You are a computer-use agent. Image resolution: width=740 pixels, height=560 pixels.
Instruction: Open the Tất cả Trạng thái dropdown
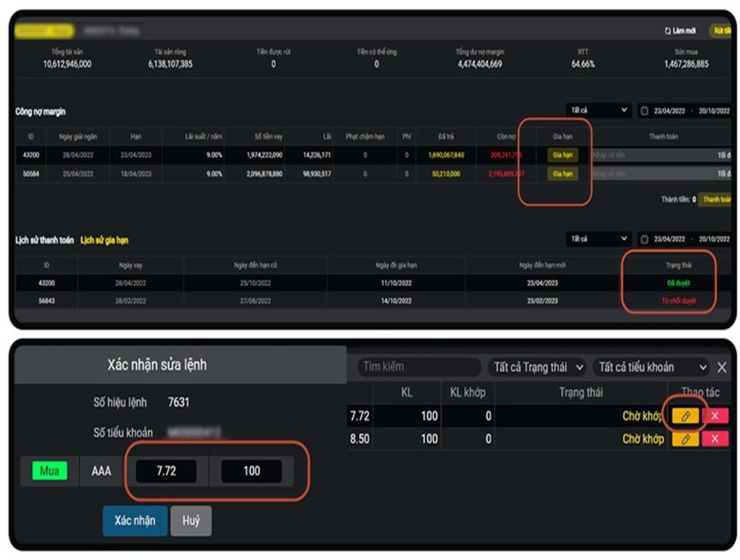coord(537,367)
